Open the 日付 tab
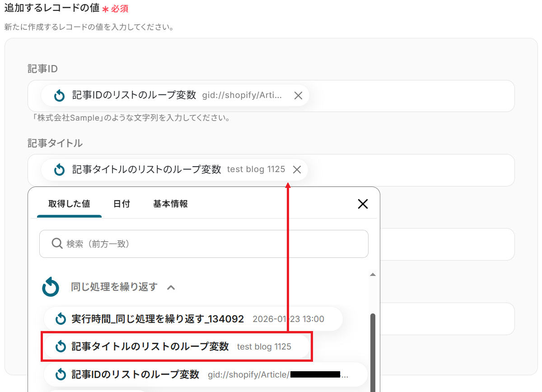This screenshot has width=542, height=392. pos(121,204)
